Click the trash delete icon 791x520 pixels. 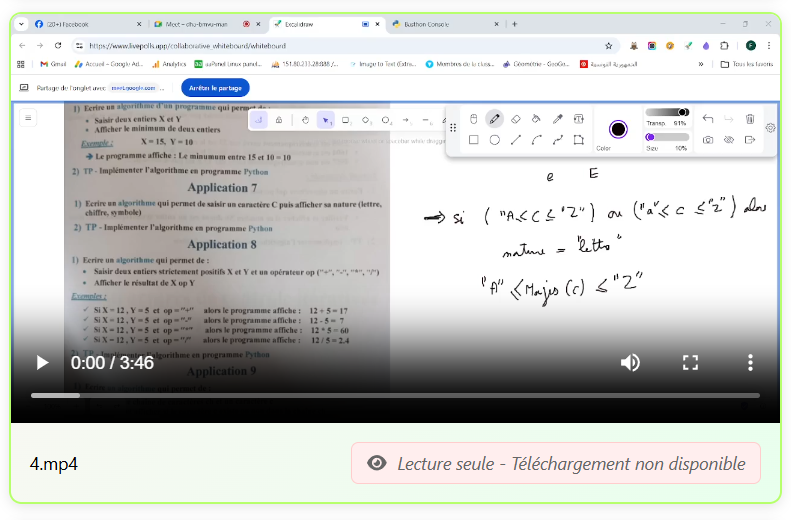click(x=750, y=119)
